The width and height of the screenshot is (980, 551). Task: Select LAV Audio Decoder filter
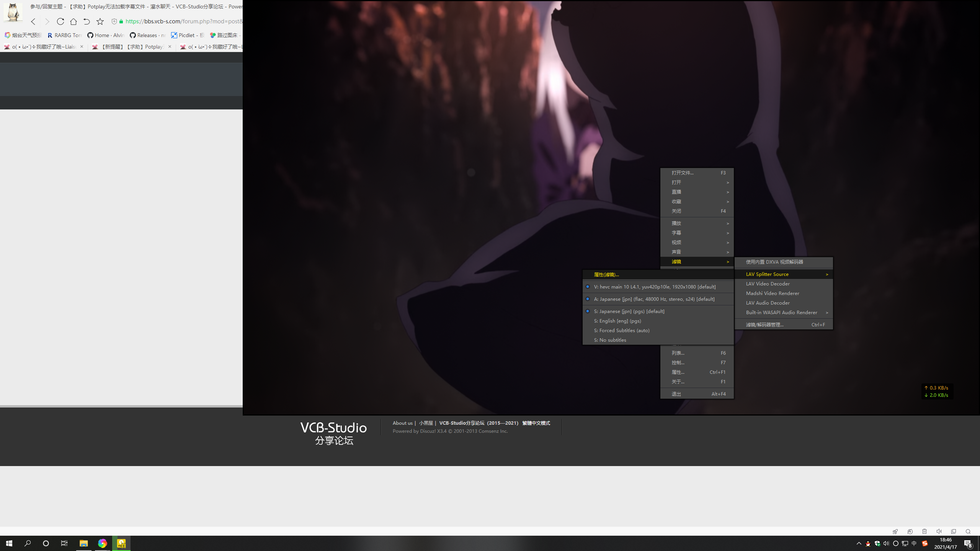pyautogui.click(x=784, y=303)
